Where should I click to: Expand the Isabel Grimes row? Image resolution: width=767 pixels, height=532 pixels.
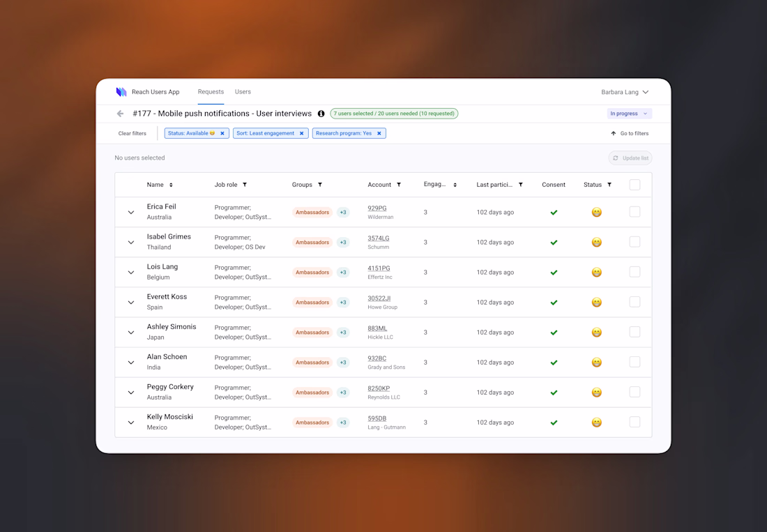pyautogui.click(x=131, y=243)
